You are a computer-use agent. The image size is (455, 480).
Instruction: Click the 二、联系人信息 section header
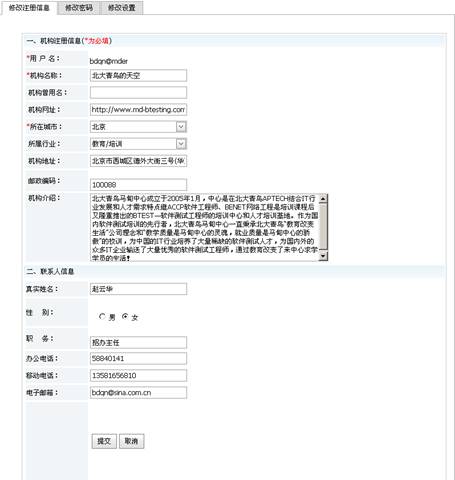click(233, 271)
